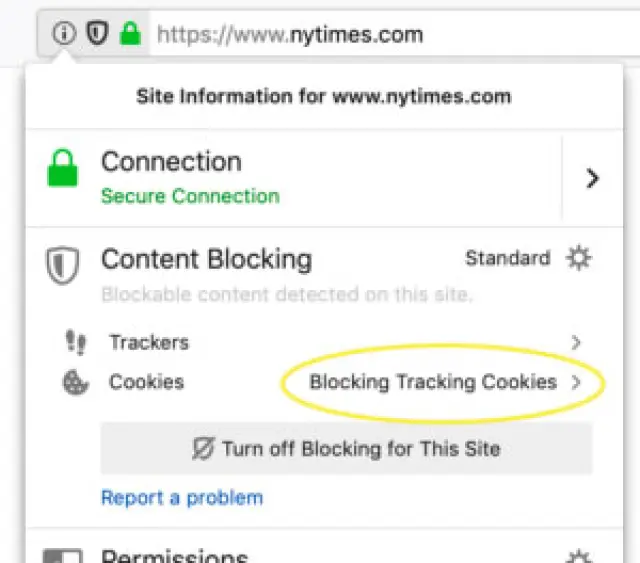Open Permissions settings gear
This screenshot has height=563, width=640.
tap(579, 556)
